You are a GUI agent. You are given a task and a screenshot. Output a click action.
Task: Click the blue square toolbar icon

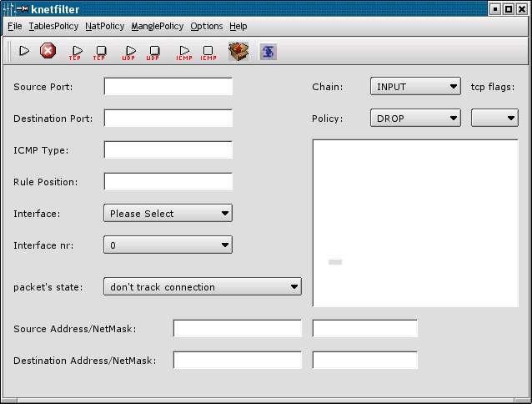point(268,52)
